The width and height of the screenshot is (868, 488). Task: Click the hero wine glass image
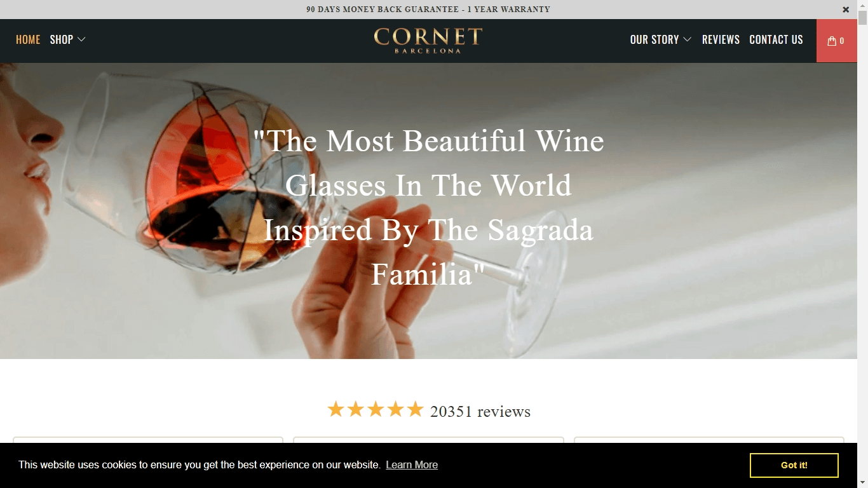(428, 210)
